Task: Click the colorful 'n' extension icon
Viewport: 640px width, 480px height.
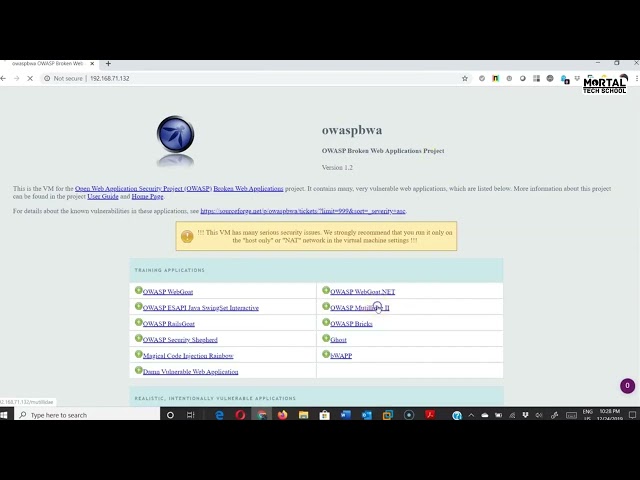Action: click(496, 78)
